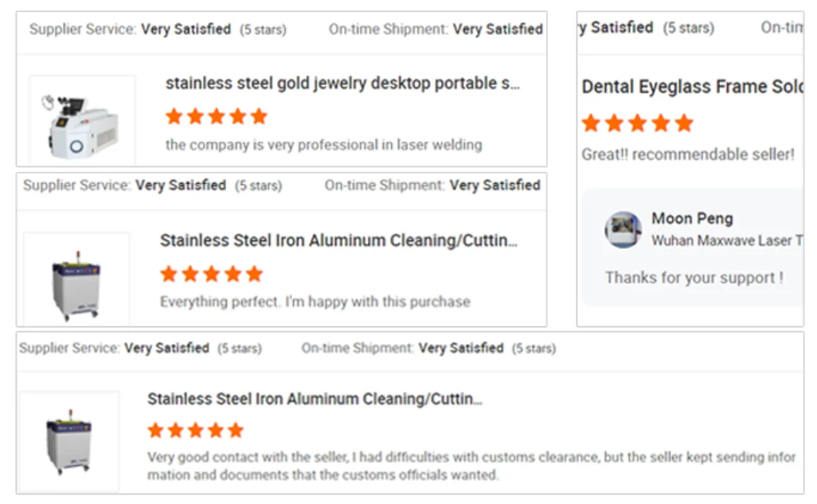Click Moon Peng's round avatar picture
This screenshot has width=817, height=504.
click(x=623, y=230)
